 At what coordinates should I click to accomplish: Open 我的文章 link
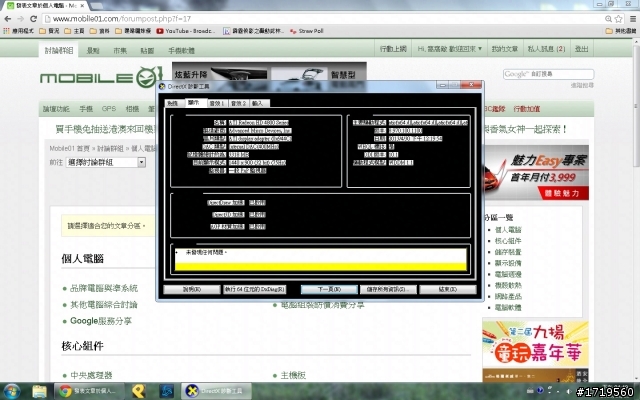[504, 49]
